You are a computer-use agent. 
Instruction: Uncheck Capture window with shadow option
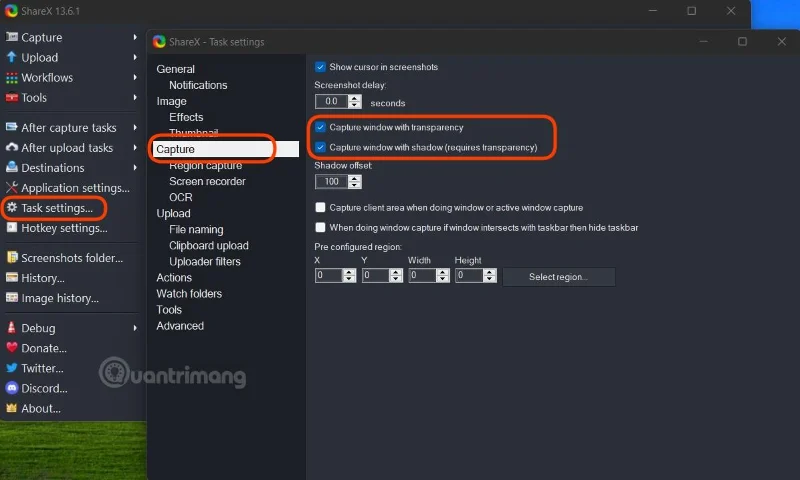[320, 147]
